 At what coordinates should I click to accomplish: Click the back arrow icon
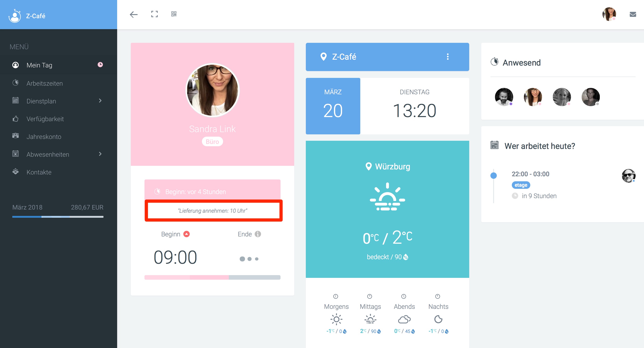[x=134, y=14]
